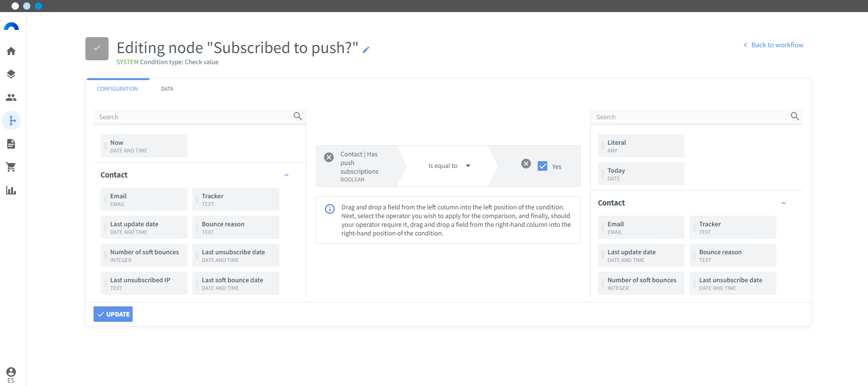Click the info icon in the help box
Viewport: 868px width, 386px height.
coord(330,209)
